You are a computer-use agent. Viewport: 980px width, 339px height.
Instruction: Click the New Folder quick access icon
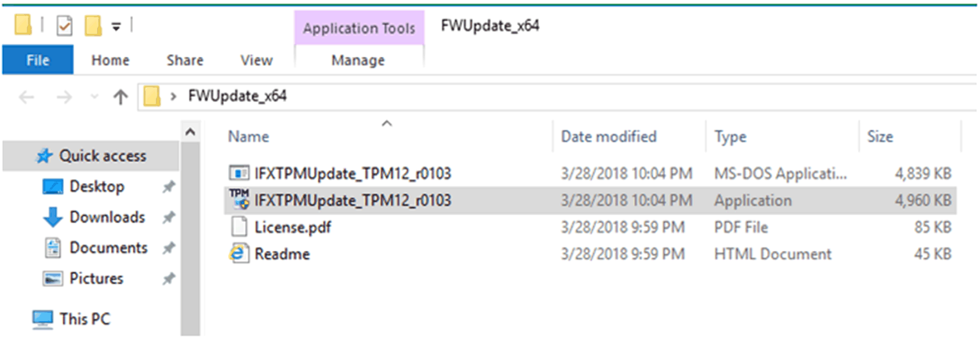(x=93, y=26)
